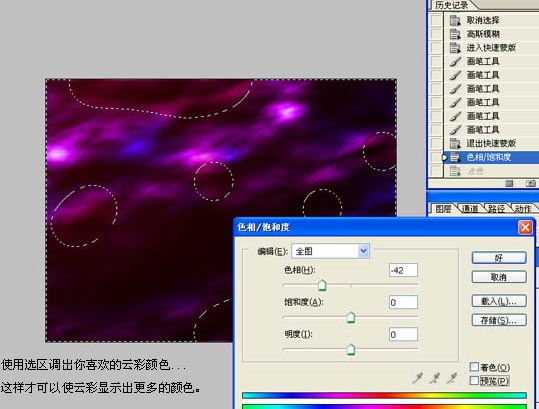Screen dimensions: 539x409
Task: Click the state icon beside 退出快速蒙版
Action: tap(455, 143)
